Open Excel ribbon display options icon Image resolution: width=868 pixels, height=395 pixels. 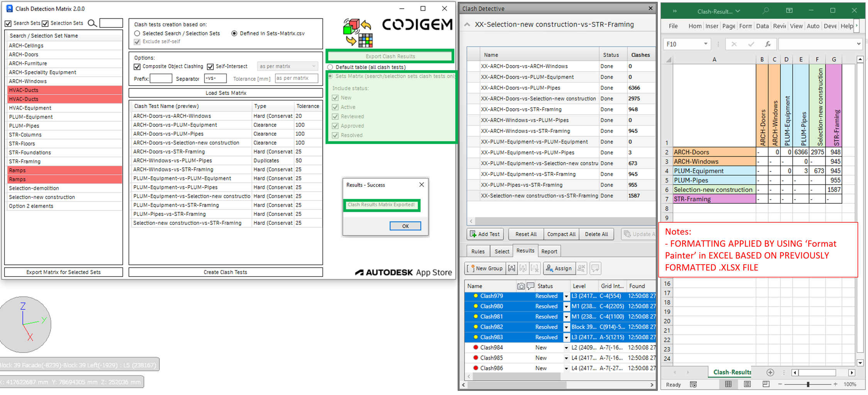coord(789,11)
